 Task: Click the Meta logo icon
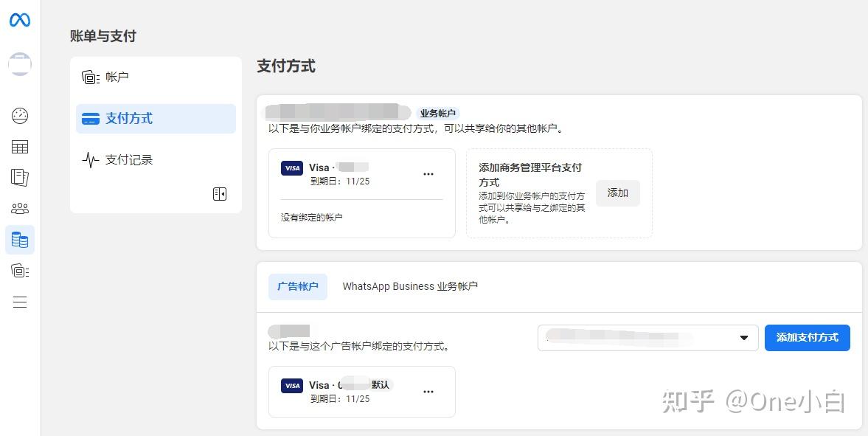[x=20, y=20]
